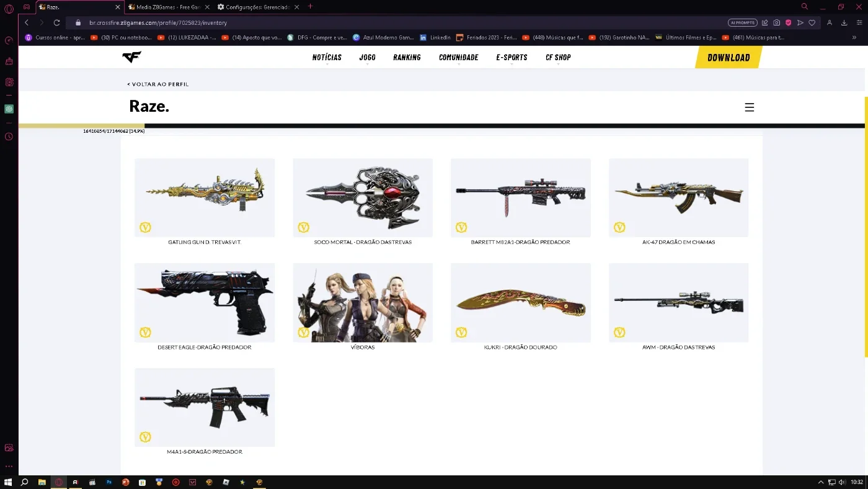This screenshot has height=489, width=868.
Task: Open sidebar ChatGPT green icon
Action: tap(9, 109)
